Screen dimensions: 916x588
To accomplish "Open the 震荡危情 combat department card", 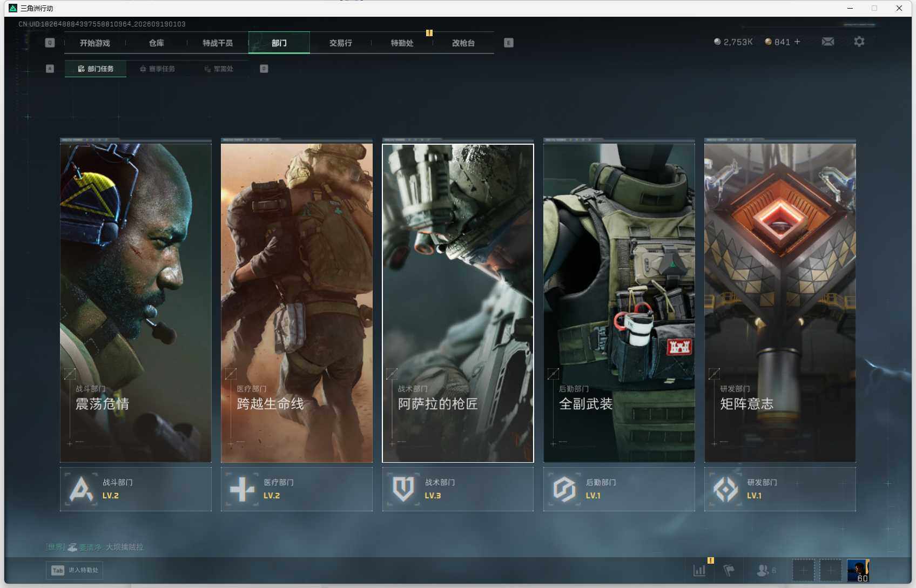I will coord(136,302).
